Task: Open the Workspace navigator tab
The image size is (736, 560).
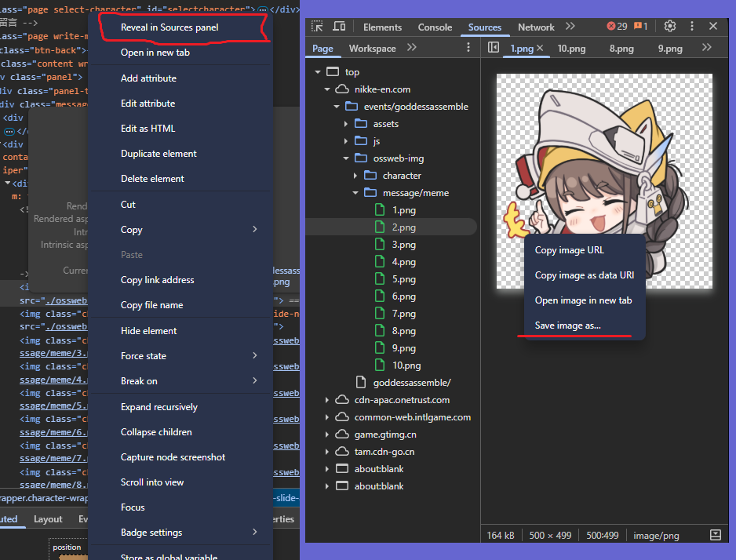Action: [x=372, y=49]
